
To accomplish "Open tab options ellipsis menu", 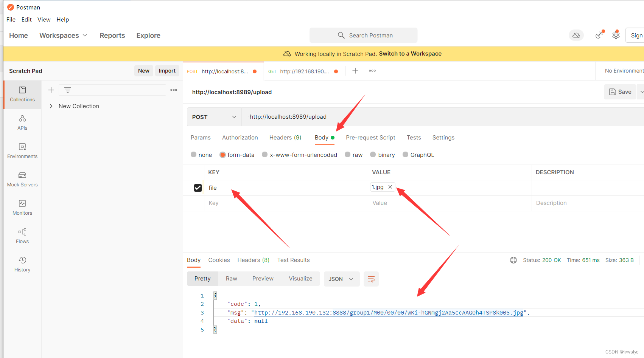I will 372,71.
